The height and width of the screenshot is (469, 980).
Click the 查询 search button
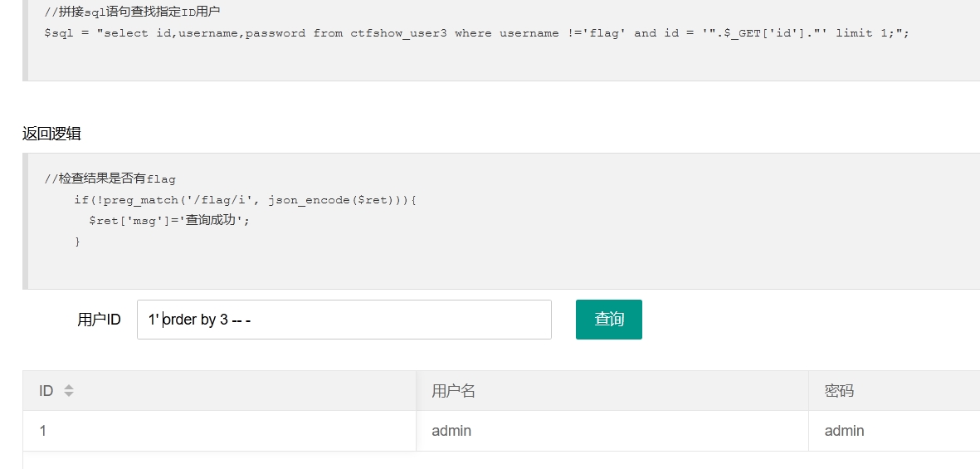[x=609, y=320]
